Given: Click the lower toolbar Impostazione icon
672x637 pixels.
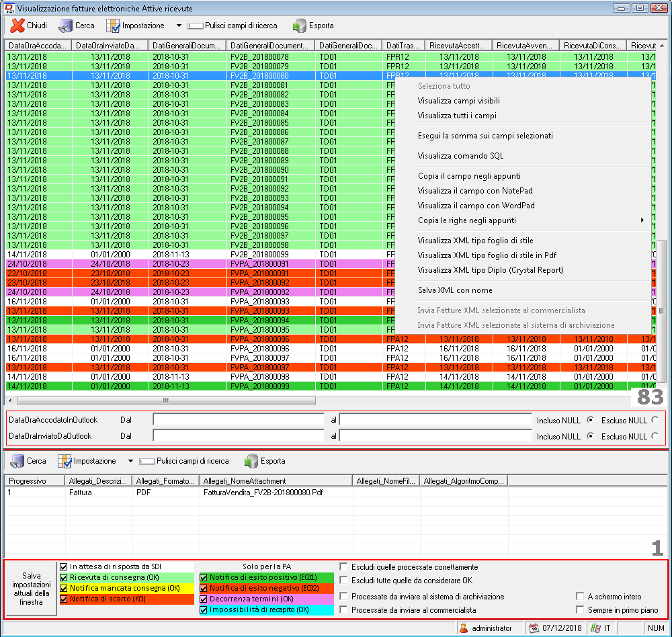Looking at the screenshot, I should (x=65, y=461).
